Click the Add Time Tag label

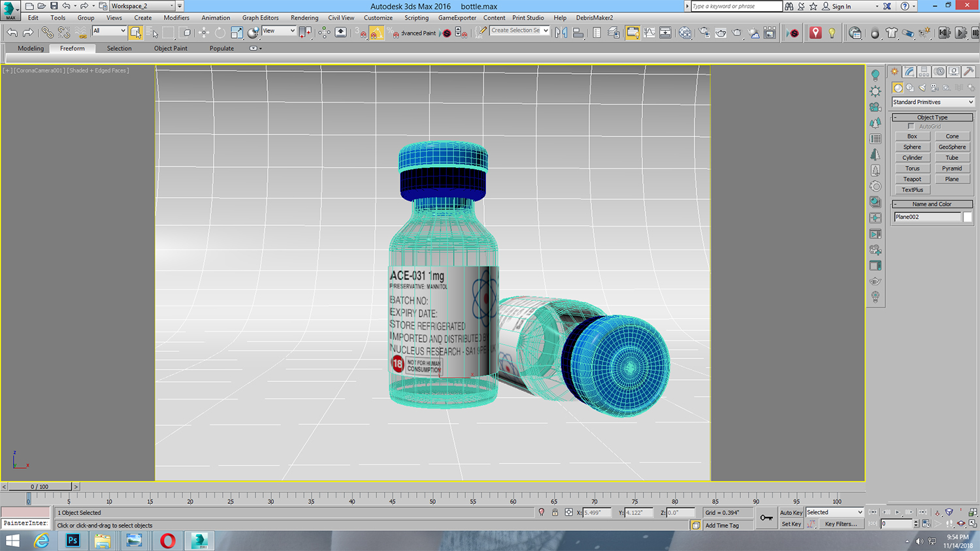click(x=722, y=526)
